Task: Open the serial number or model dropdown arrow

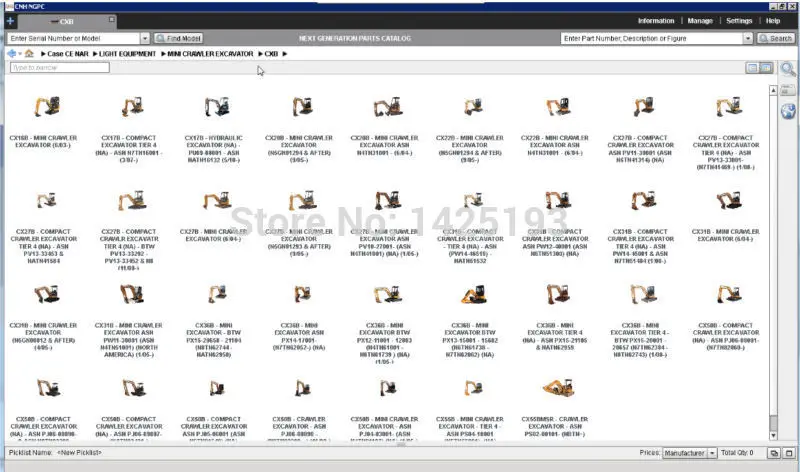Action: click(145, 38)
